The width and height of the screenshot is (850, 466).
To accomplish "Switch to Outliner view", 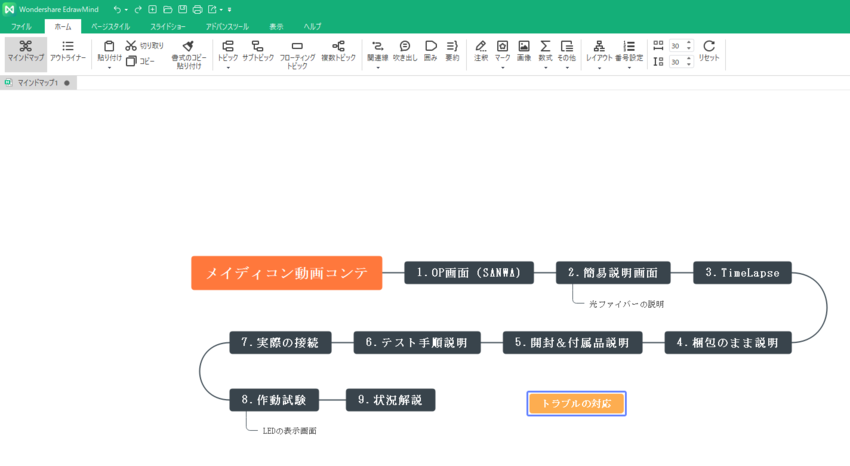I will pyautogui.click(x=68, y=51).
